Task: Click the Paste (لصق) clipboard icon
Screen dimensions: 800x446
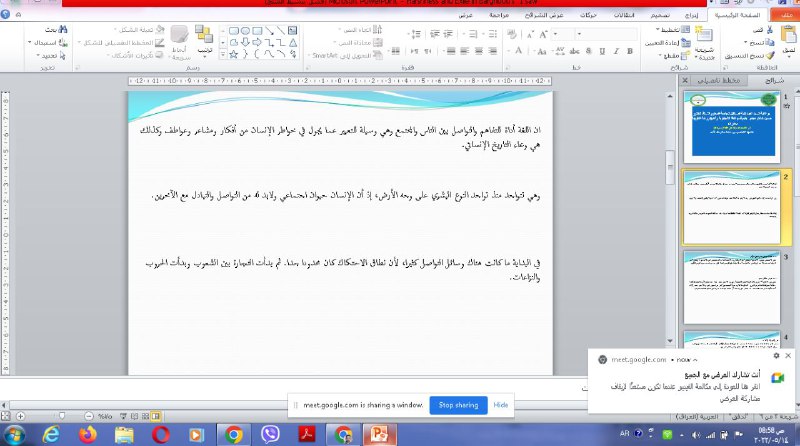Action: (788, 36)
